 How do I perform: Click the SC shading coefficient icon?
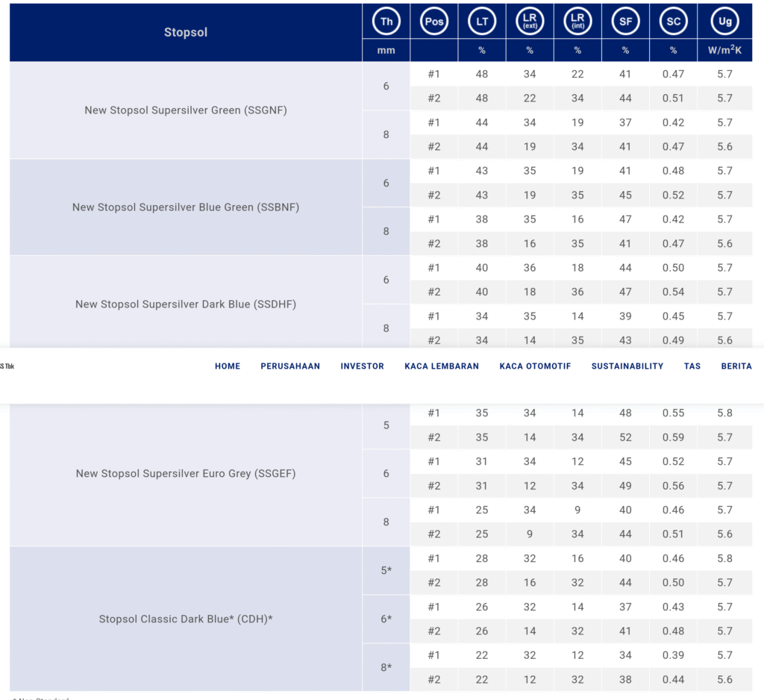coord(673,22)
